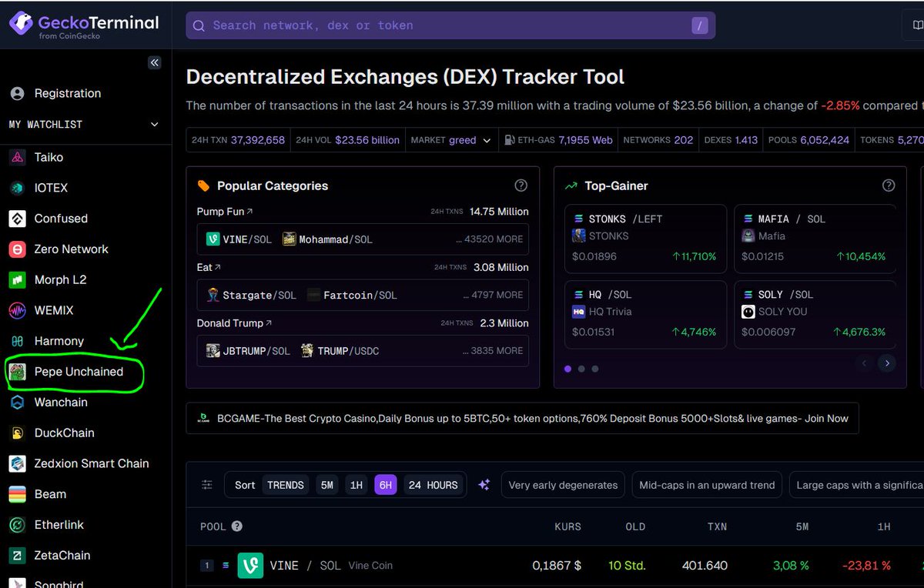Image resolution: width=924 pixels, height=588 pixels.
Task: Open the Fartcoin/SOL pair link
Action: (352, 295)
